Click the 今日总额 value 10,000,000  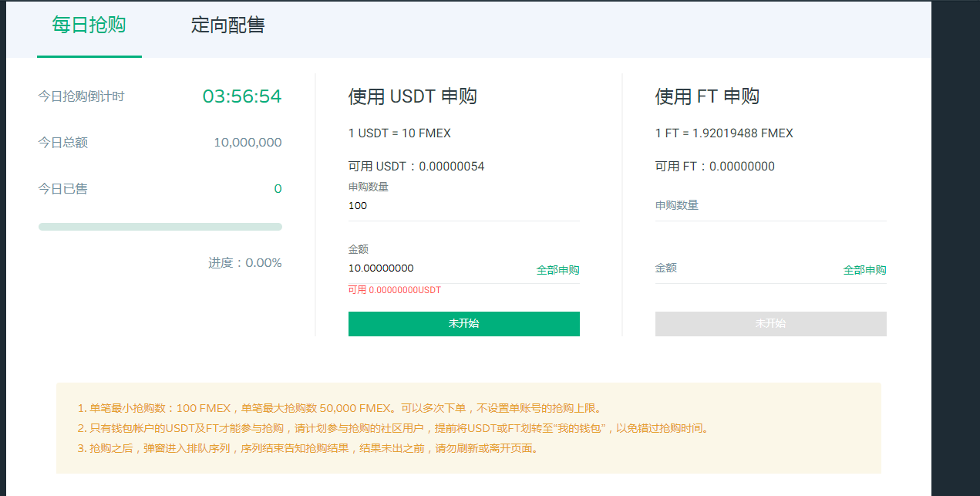(x=248, y=143)
